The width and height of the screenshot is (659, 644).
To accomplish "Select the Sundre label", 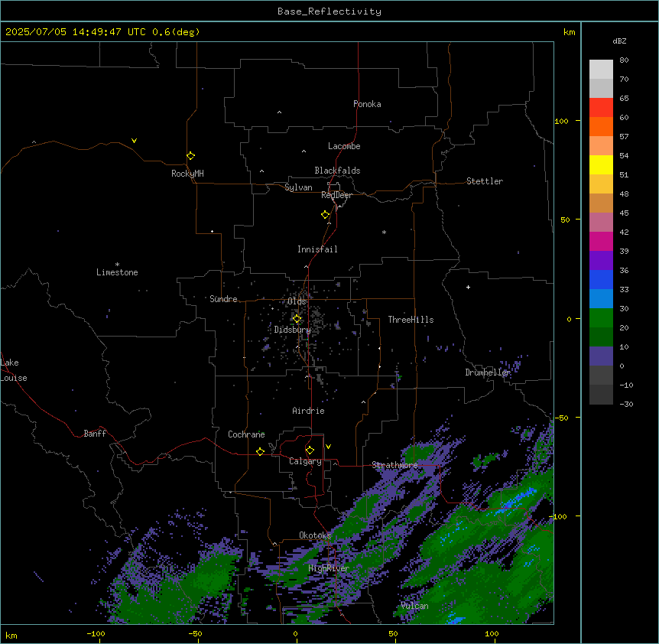I will 223,299.
